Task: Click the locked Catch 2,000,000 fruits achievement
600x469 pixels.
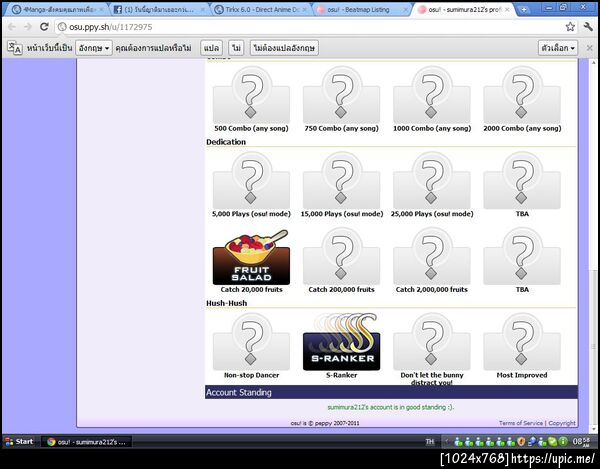Action: [x=432, y=256]
